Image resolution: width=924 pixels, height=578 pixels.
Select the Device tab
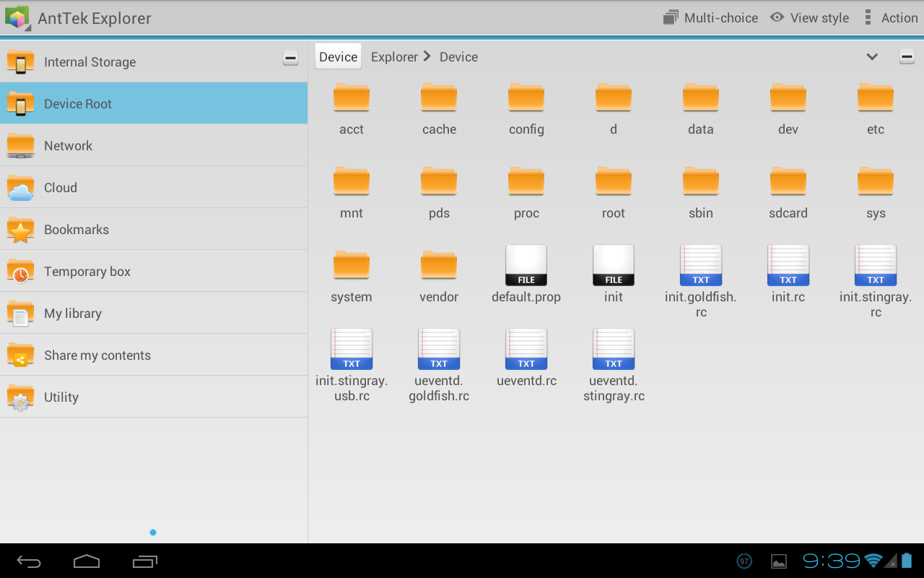pos(337,56)
